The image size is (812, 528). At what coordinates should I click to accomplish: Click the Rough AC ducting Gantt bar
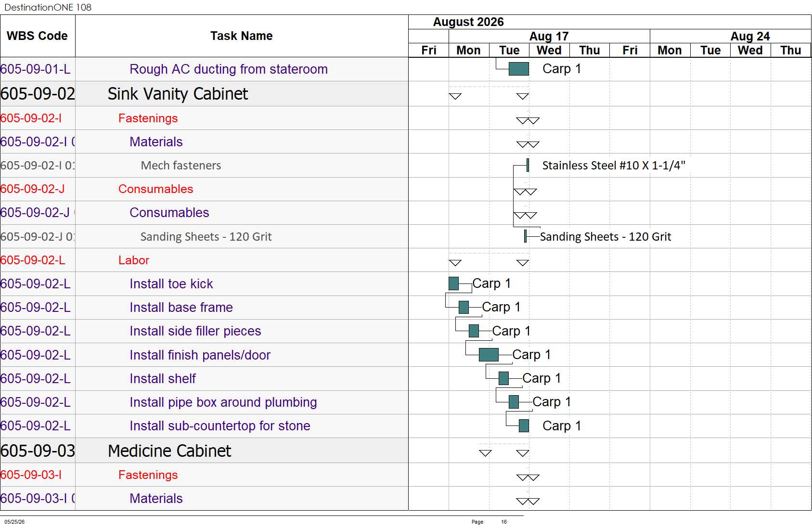click(x=519, y=69)
